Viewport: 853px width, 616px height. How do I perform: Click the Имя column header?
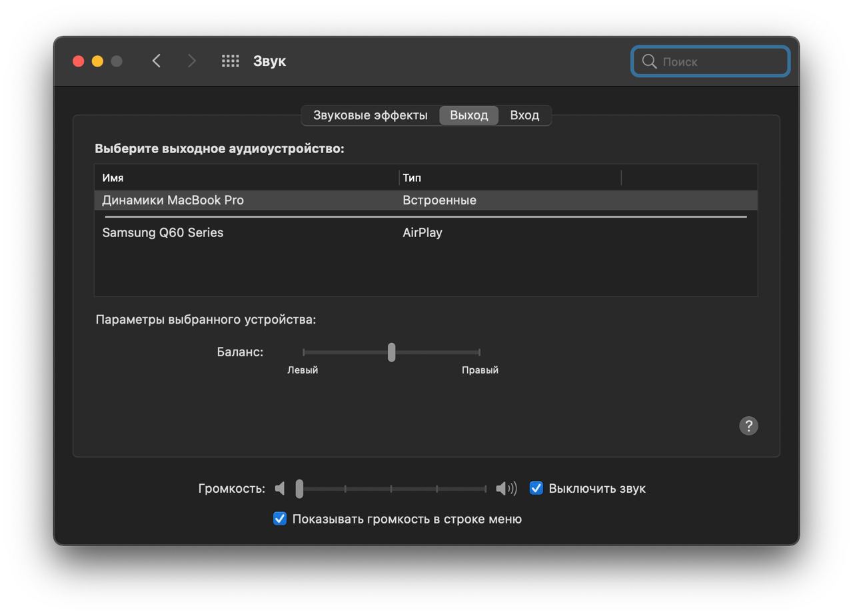247,178
